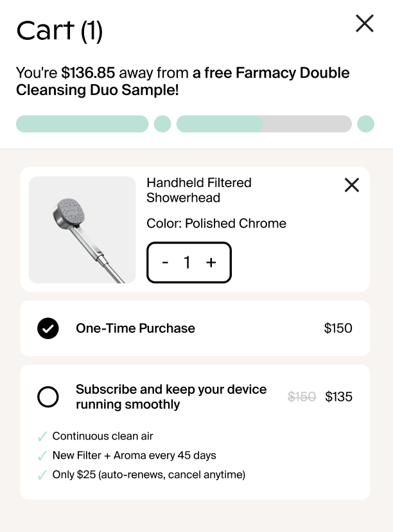The height and width of the screenshot is (532, 393).
Task: Remove the Handheld Filtered Showerhead from cart
Action: [x=351, y=185]
